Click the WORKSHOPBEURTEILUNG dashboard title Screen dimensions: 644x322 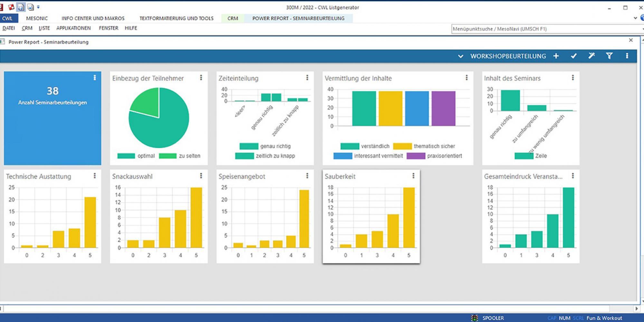coord(508,56)
